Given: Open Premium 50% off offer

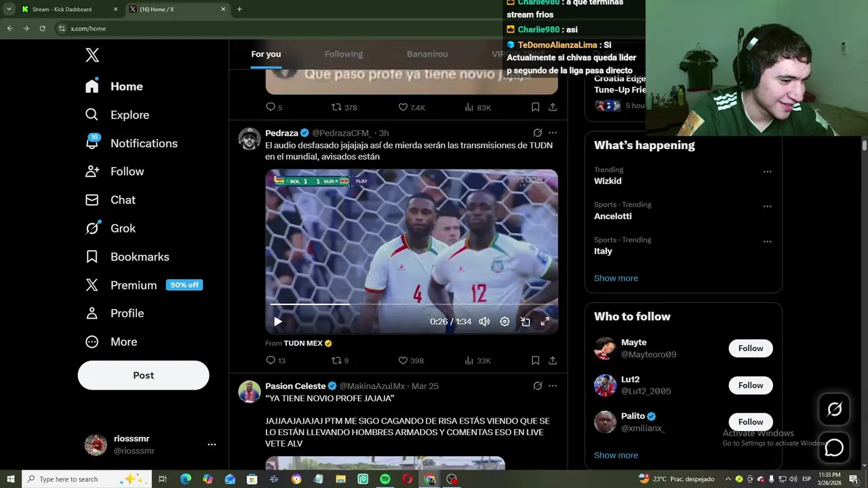Looking at the screenshot, I should point(144,285).
